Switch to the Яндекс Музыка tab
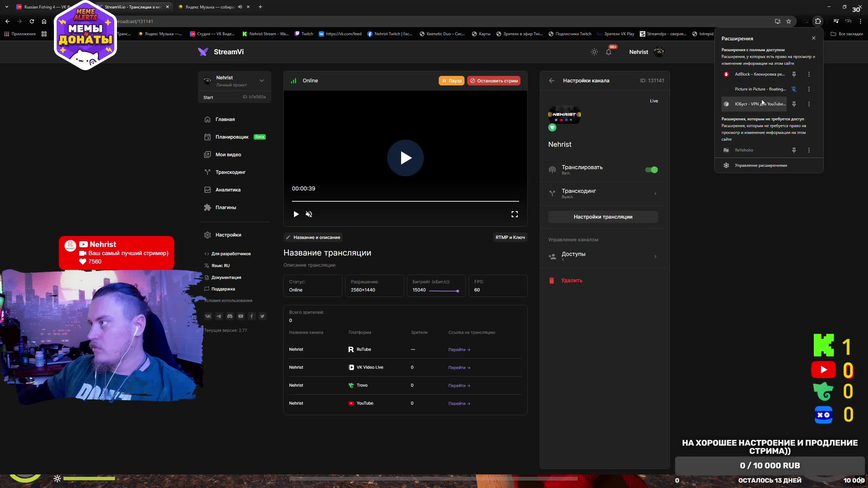Screen dimensions: 868x488 point(210,7)
